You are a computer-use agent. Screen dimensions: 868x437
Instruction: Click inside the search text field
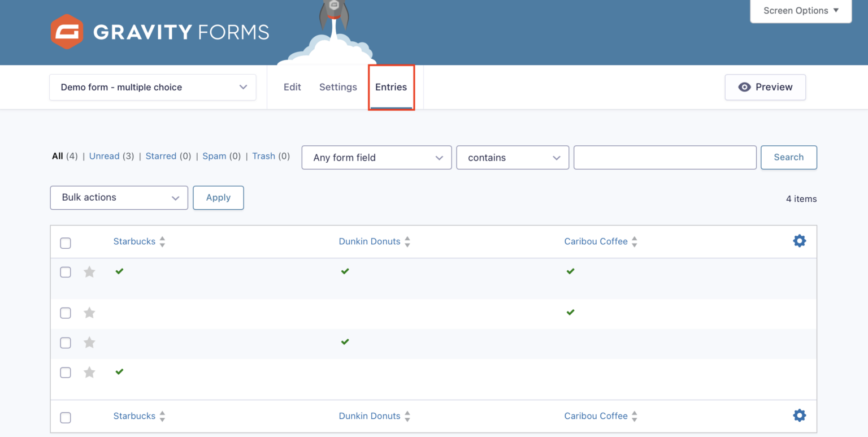(665, 157)
